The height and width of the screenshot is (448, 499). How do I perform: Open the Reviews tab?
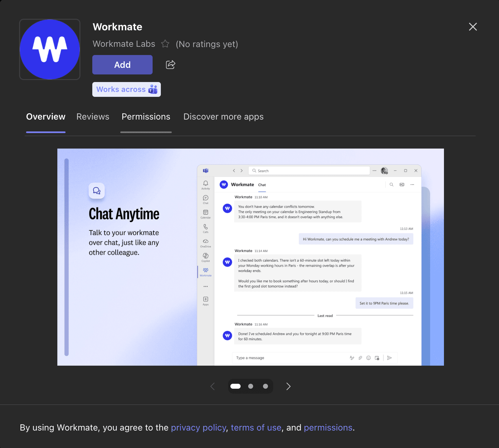click(93, 117)
